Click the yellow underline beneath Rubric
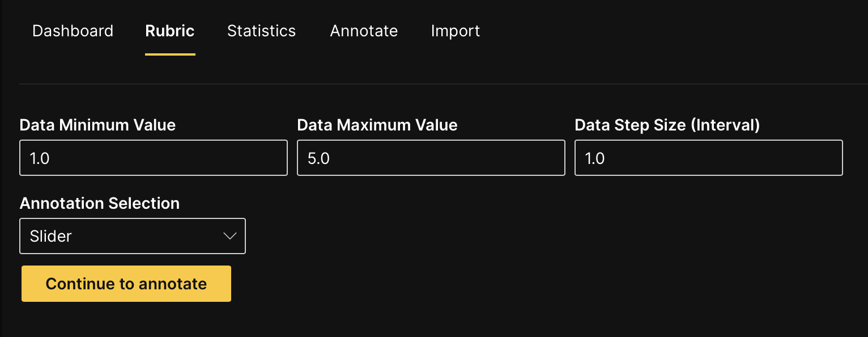This screenshot has height=337, width=868. [170, 54]
